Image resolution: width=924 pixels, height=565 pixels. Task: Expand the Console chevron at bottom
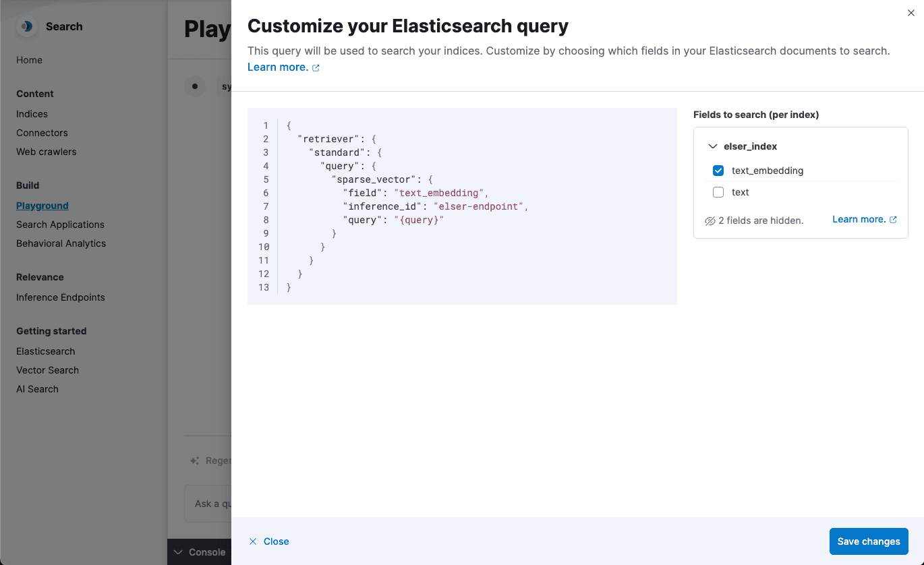178,552
